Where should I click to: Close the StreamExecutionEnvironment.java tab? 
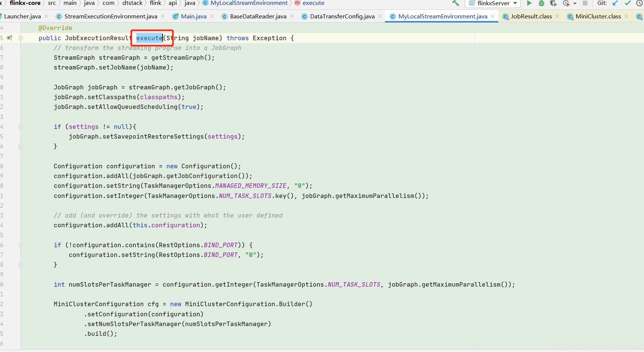click(163, 16)
